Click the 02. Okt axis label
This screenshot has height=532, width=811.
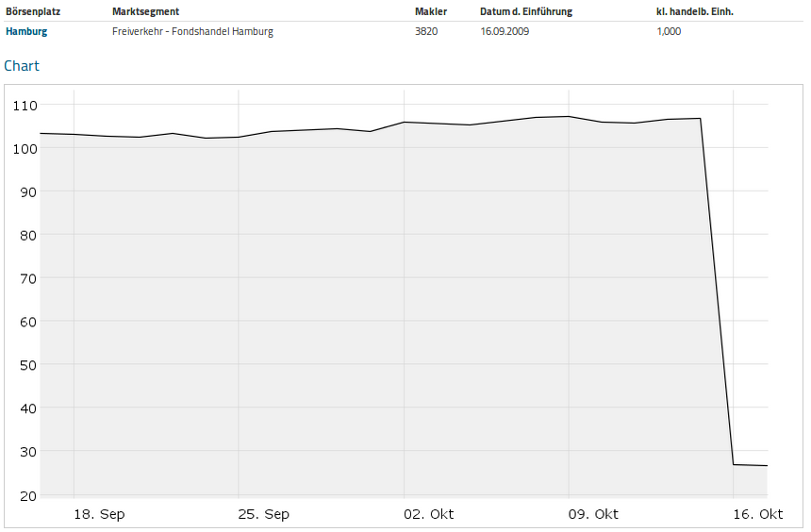point(429,514)
